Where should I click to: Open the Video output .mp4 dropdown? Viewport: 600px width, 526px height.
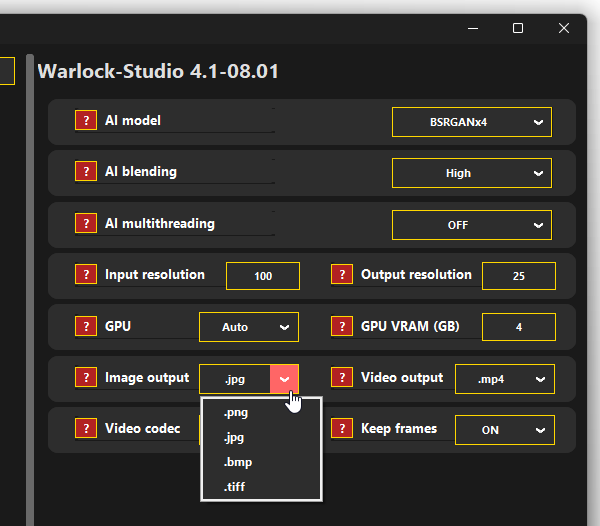[x=504, y=379]
